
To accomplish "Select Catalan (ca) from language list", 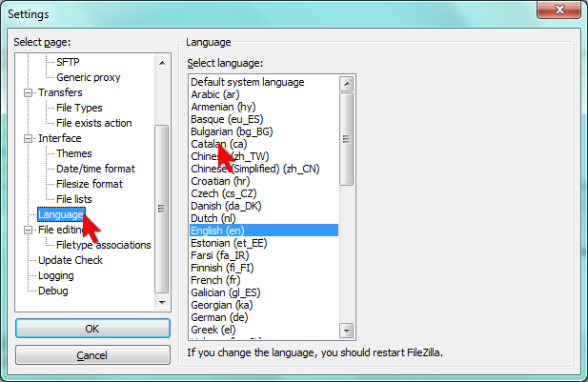I will point(218,144).
